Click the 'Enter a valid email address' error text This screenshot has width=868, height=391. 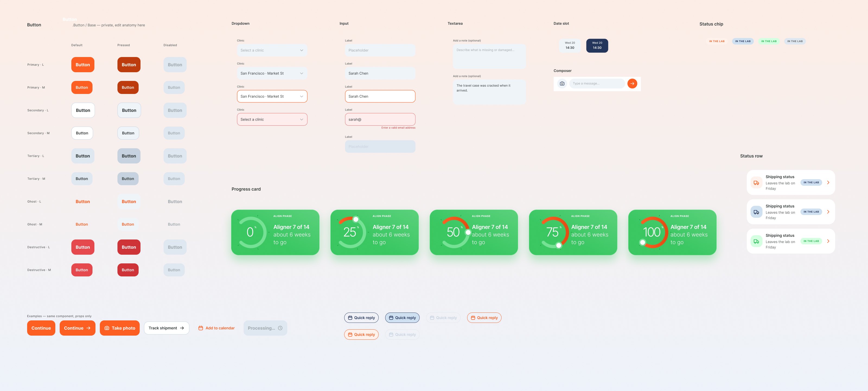pos(398,128)
